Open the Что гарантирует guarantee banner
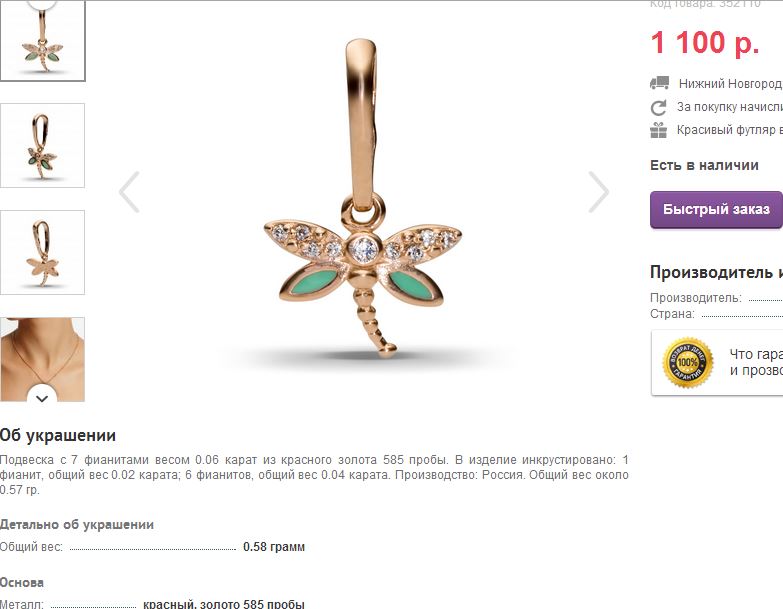The height and width of the screenshot is (609, 783). (x=717, y=363)
